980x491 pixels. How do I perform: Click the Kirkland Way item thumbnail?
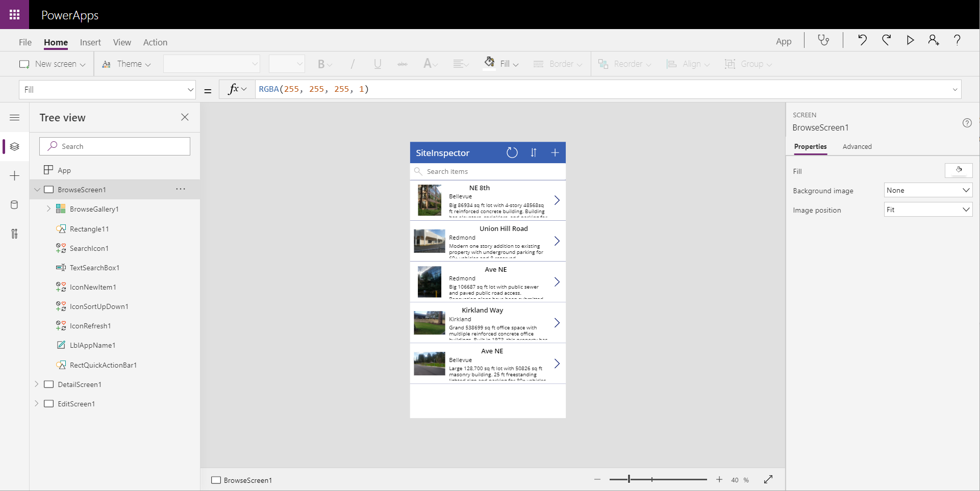[429, 323]
